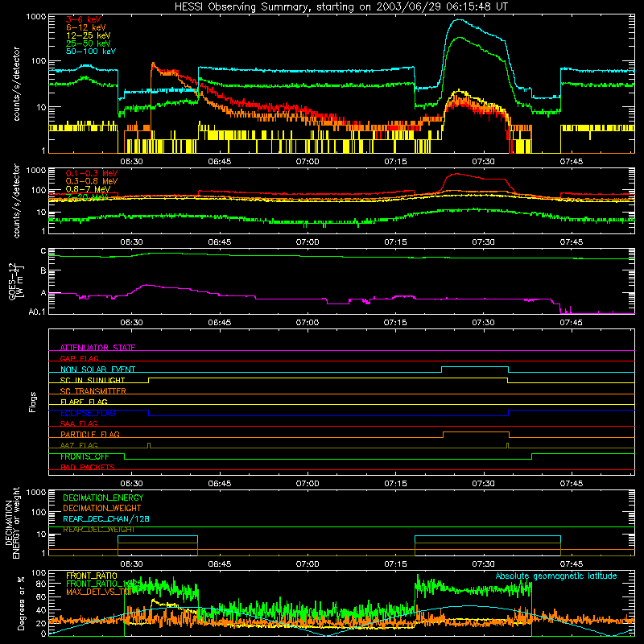
Task: Click the Absolute geomagnetic latitude label
Action: 556,576
